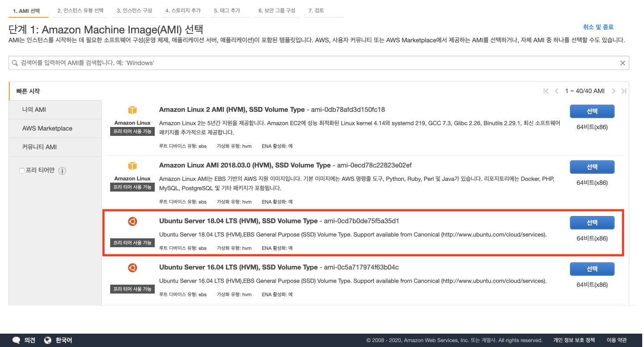Image resolution: width=644 pixels, height=347 pixels.
Task: Go to first page of AMI list
Action: [x=546, y=91]
